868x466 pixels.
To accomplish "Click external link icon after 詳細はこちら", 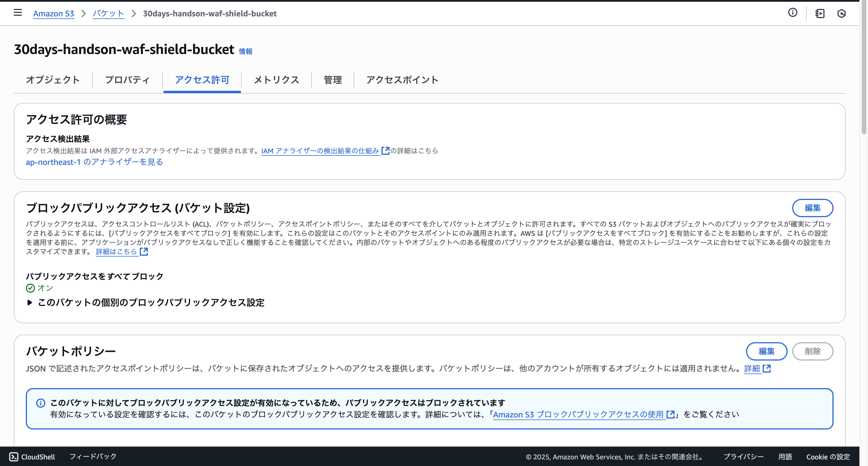I will click(x=144, y=252).
